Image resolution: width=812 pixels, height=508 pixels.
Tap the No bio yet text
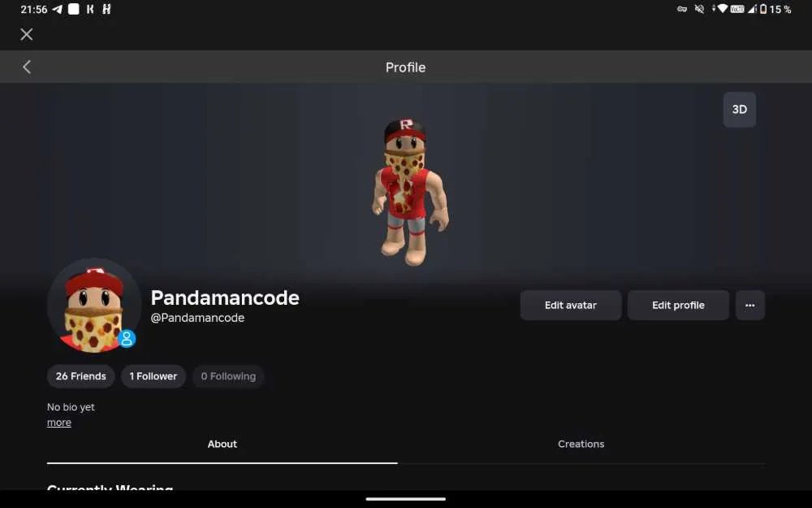coord(71,407)
